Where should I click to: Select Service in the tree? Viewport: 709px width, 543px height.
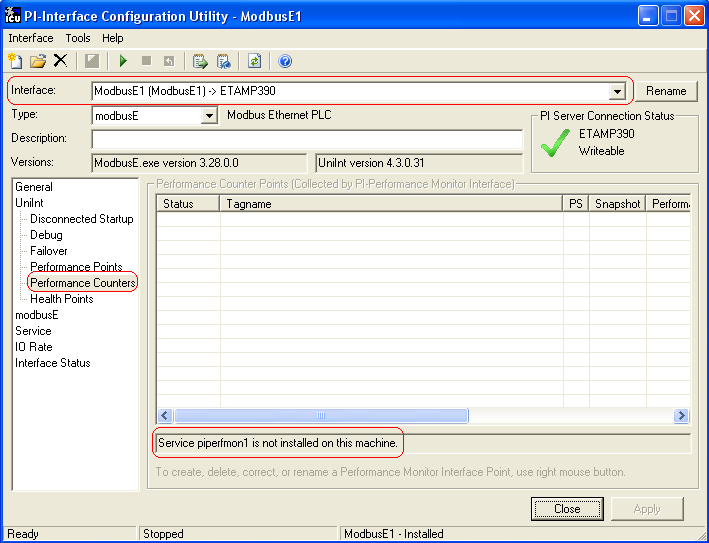tap(33, 331)
